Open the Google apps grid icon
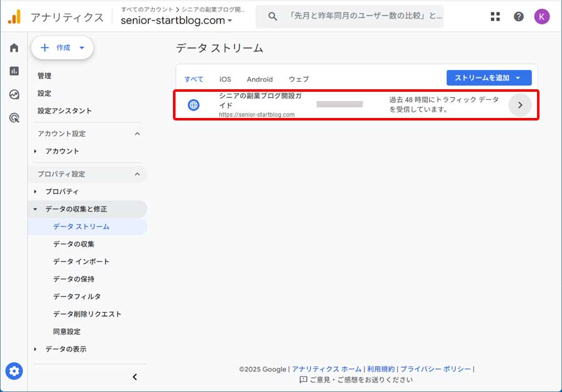Screen dimensions: 562x392 495,17
